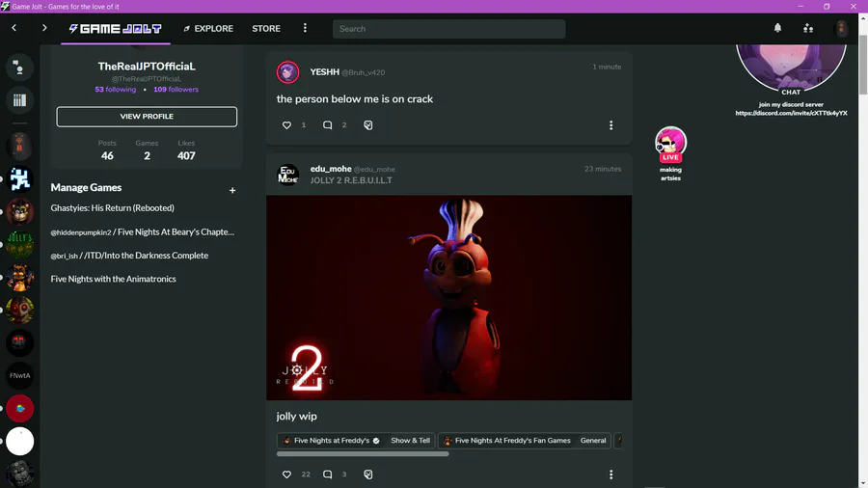Open the friends list icon
This screenshot has width=868, height=488.
pos(808,28)
